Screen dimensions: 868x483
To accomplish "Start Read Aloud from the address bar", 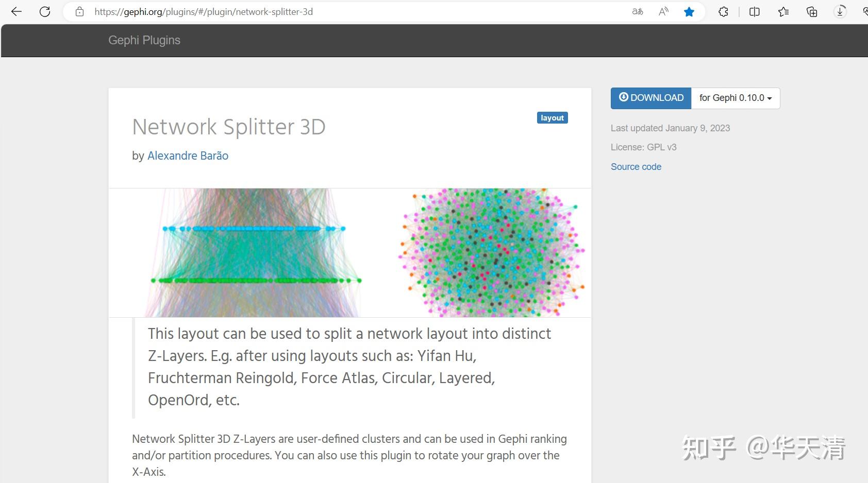I will click(663, 12).
